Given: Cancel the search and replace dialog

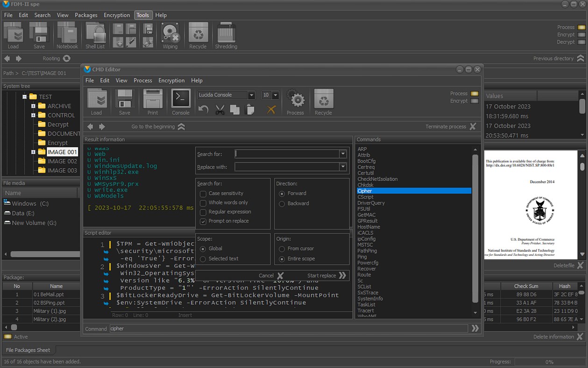Looking at the screenshot, I should click(267, 275).
